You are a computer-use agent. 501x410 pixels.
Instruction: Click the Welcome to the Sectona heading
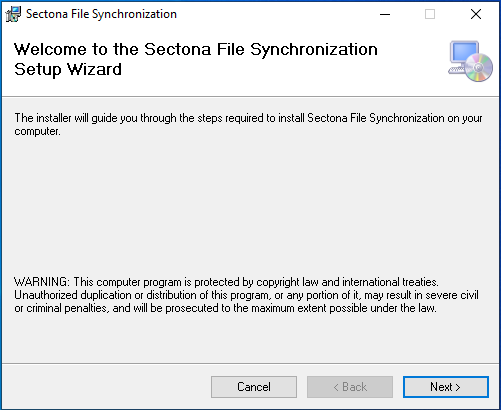pyautogui.click(x=196, y=49)
